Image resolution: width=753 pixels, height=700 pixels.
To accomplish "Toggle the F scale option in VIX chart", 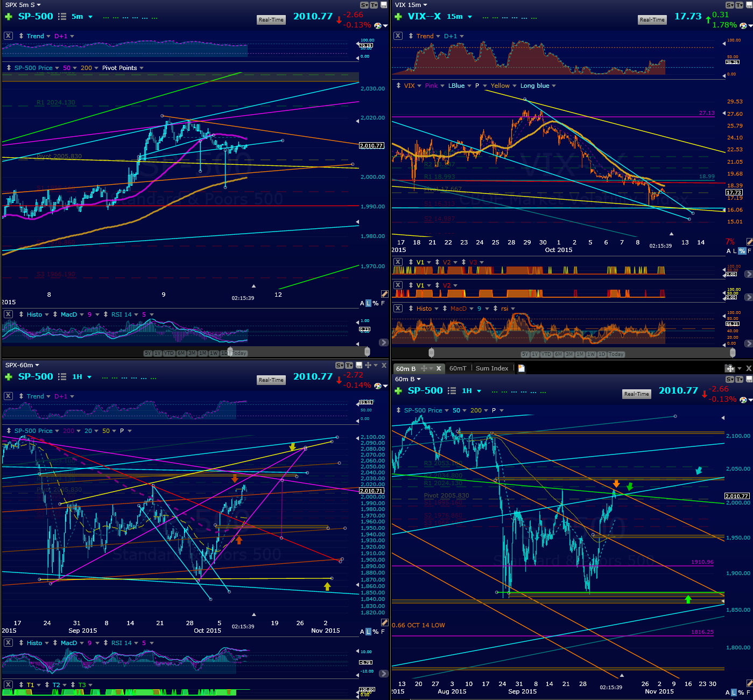I will click(x=749, y=251).
